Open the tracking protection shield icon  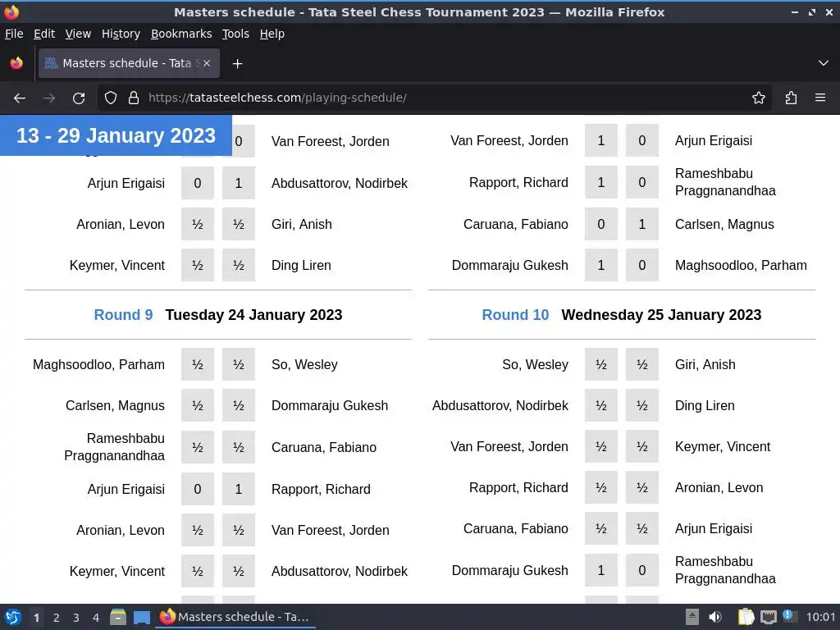click(x=111, y=98)
